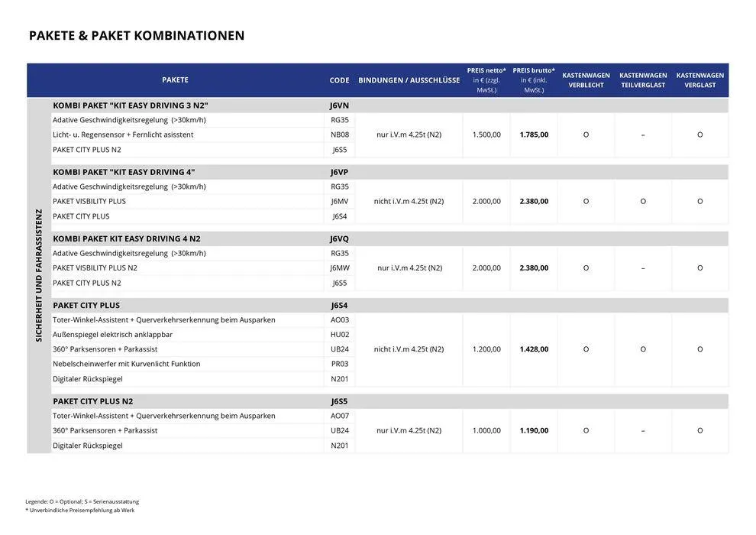
Task: Click the PAKETE & PAKET KOMBINATIONEN page title
Action: pos(137,35)
